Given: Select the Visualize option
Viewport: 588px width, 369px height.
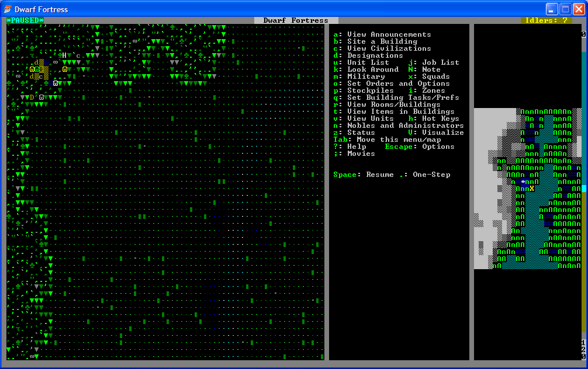Looking at the screenshot, I should [x=436, y=133].
